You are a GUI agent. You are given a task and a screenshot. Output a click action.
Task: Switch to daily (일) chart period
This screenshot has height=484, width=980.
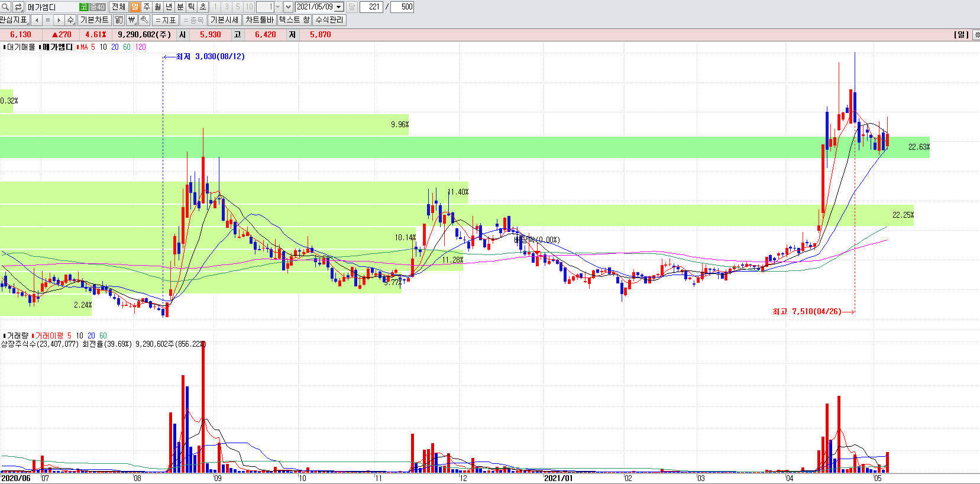tap(135, 7)
